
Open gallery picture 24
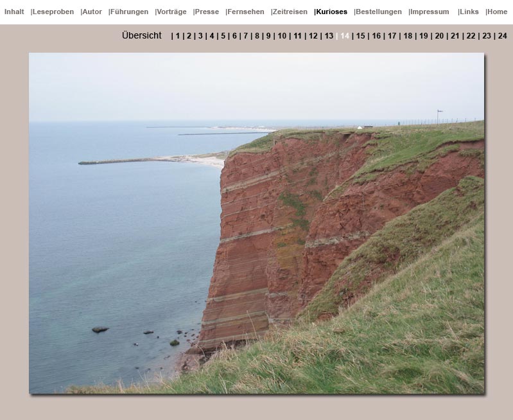502,36
